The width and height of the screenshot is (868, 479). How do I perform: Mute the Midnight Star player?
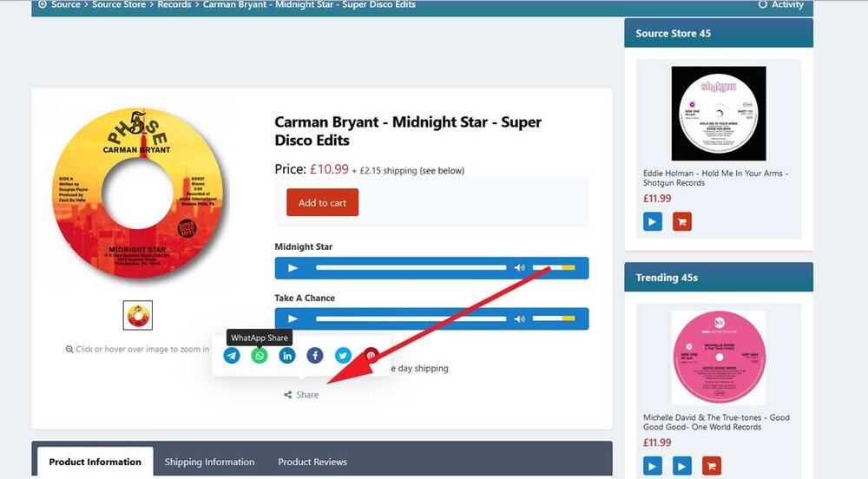pos(519,268)
